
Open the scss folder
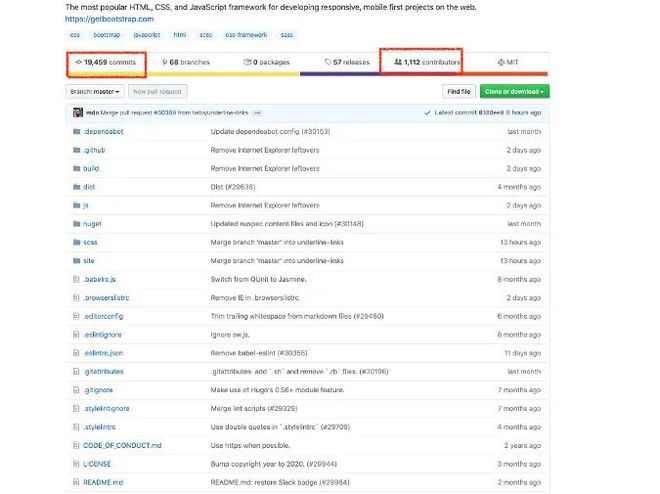click(90, 242)
